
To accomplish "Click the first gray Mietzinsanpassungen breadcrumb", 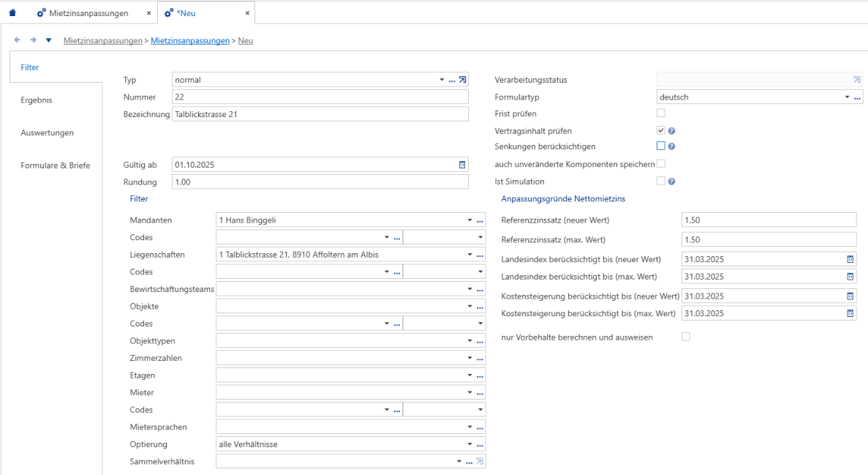I will 102,40.
